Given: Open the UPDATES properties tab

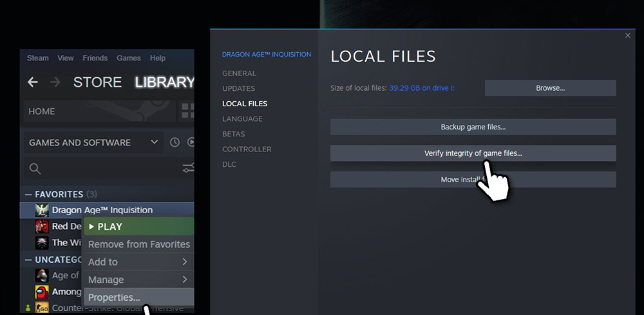Looking at the screenshot, I should click(239, 89).
